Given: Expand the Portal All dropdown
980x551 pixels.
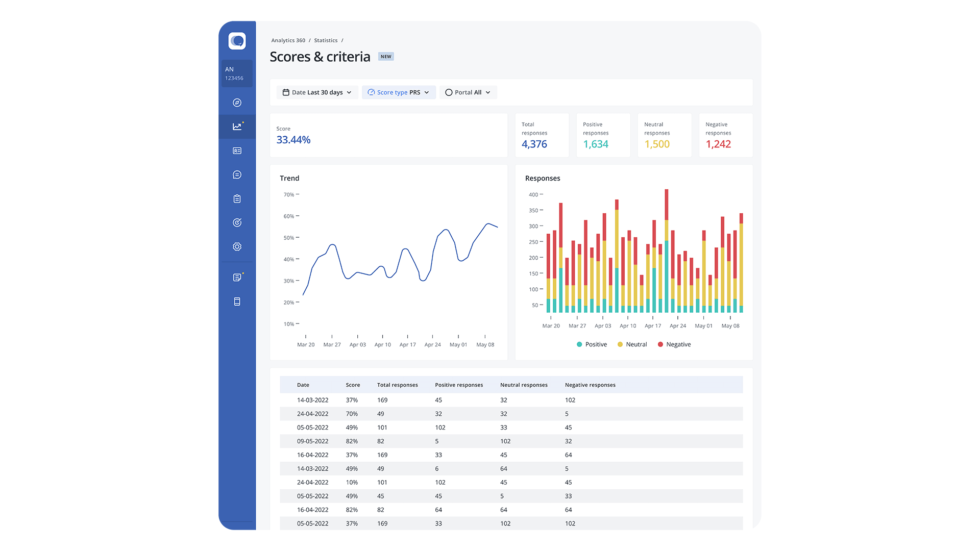Looking at the screenshot, I should point(468,92).
